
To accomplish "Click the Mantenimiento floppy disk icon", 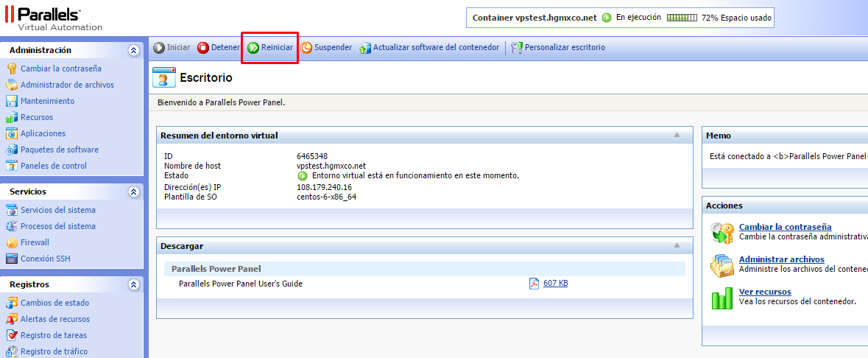I will 12,101.
